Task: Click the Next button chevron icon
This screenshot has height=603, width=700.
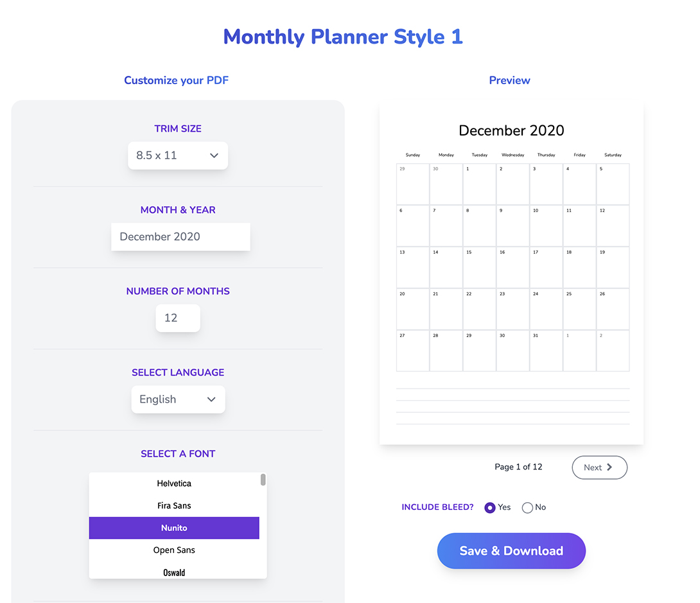Action: (x=609, y=467)
